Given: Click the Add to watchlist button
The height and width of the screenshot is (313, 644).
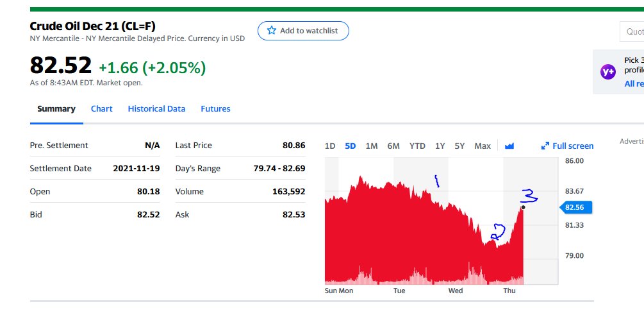Looking at the screenshot, I should (303, 31).
